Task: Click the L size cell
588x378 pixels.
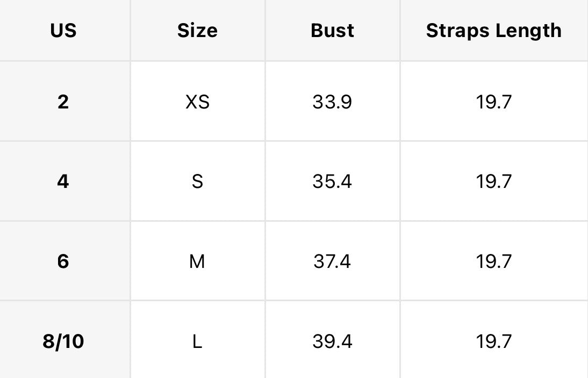Action: click(197, 341)
